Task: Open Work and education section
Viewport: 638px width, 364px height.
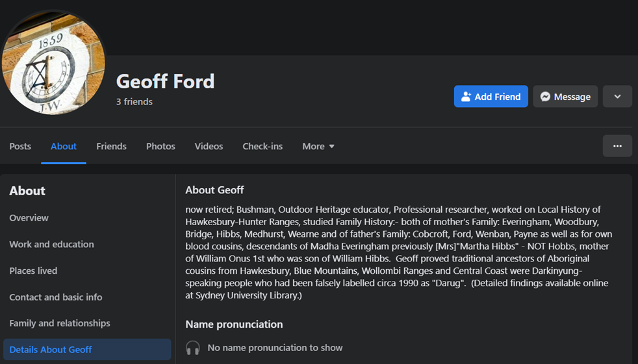Action: click(x=51, y=245)
